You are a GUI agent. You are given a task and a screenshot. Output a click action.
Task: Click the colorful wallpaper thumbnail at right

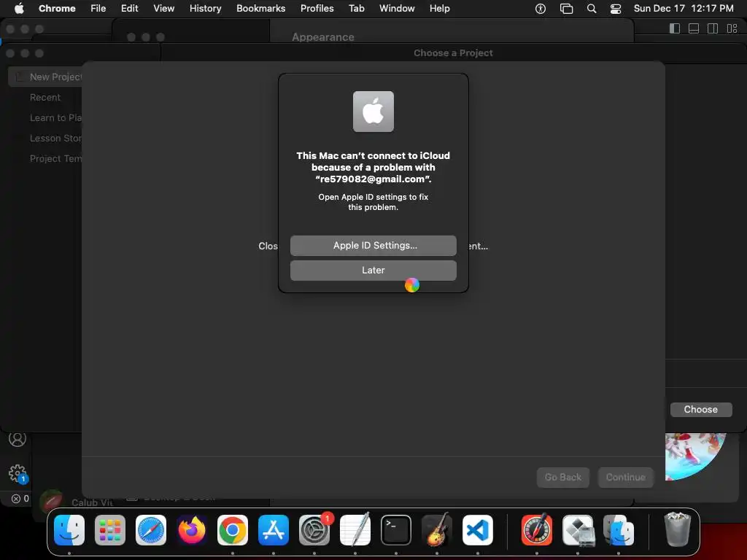695,456
